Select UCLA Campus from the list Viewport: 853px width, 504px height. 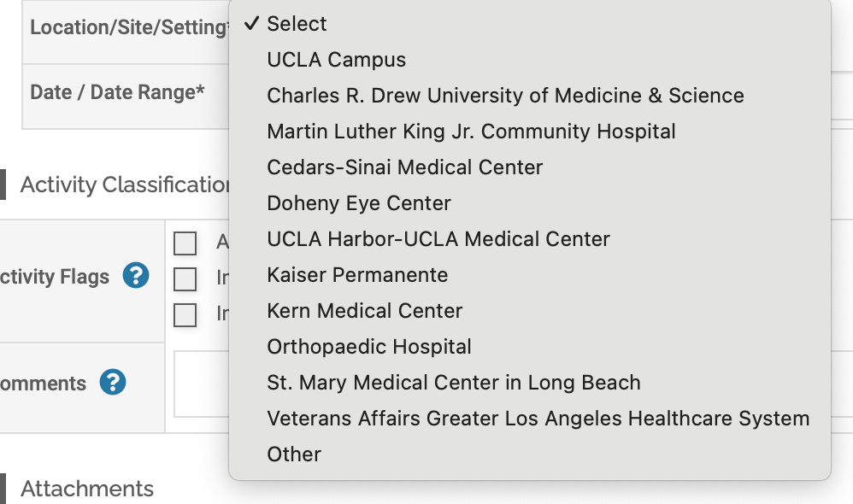336,60
